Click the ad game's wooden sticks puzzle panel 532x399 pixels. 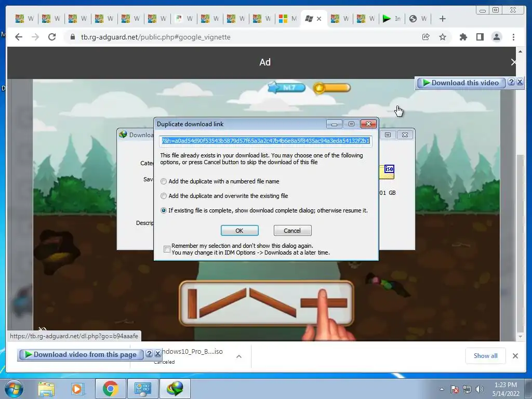point(267,303)
